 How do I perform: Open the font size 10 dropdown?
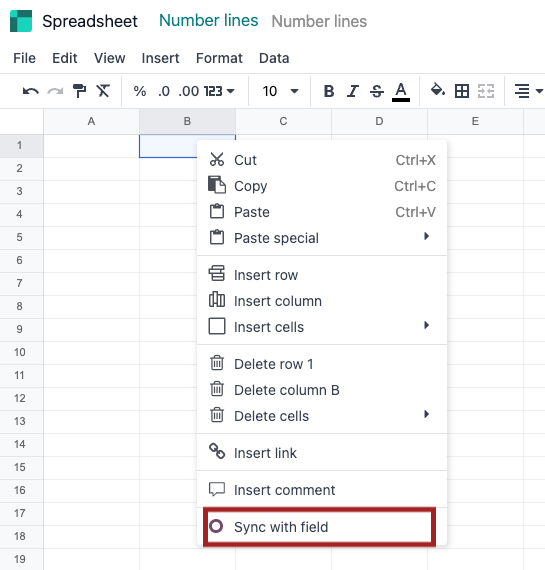280,91
